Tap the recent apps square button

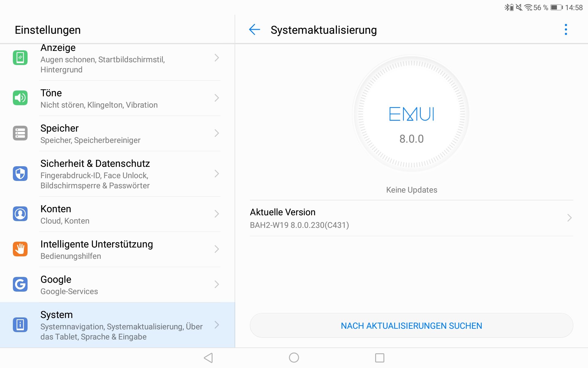(x=380, y=358)
